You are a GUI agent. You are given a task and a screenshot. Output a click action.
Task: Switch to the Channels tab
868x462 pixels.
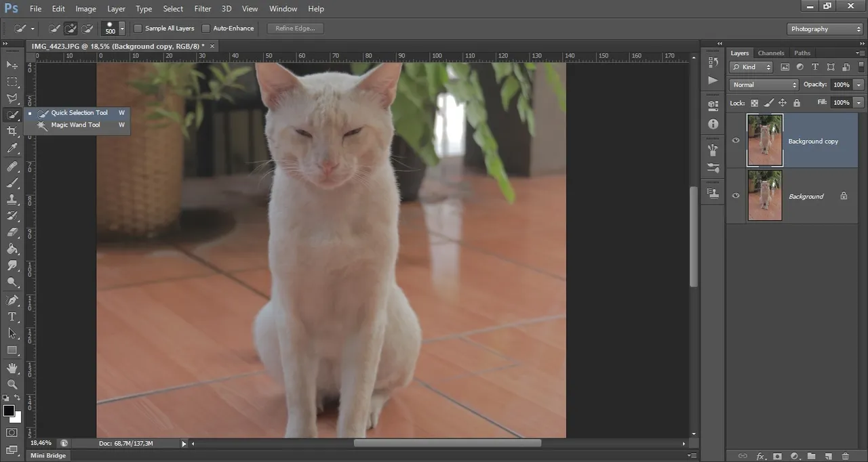point(771,53)
